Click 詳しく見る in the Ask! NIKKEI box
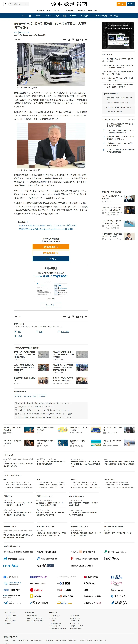 pyautogui.click(x=51, y=305)
